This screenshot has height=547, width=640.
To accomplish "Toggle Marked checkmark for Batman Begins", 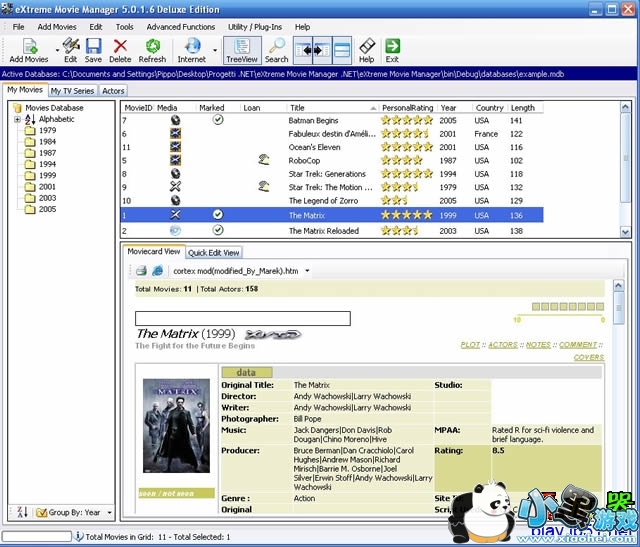I will tap(218, 120).
